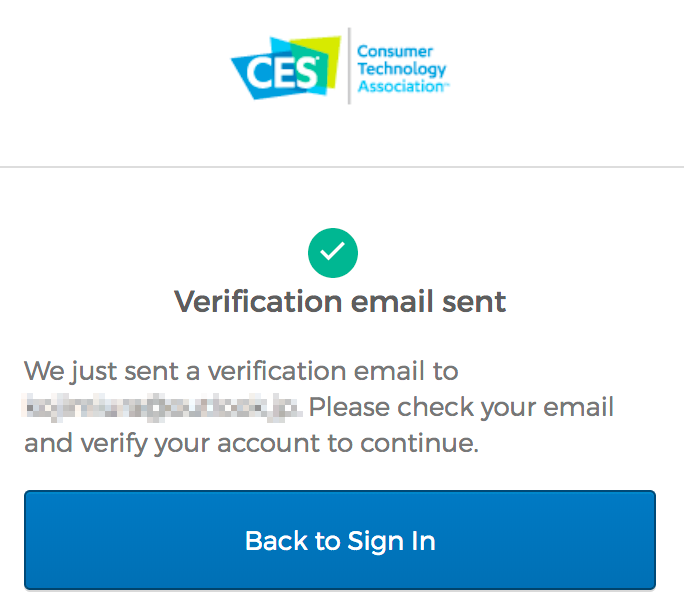Viewport: 684px width, 614px height.
Task: Click "and verify your account to continue." line
Action: tap(252, 444)
